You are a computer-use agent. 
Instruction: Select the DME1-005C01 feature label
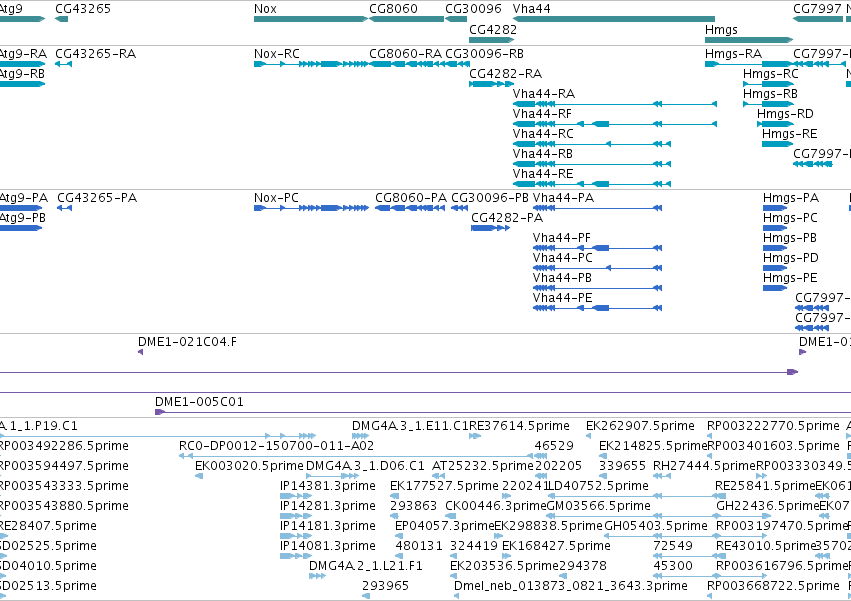point(199,402)
